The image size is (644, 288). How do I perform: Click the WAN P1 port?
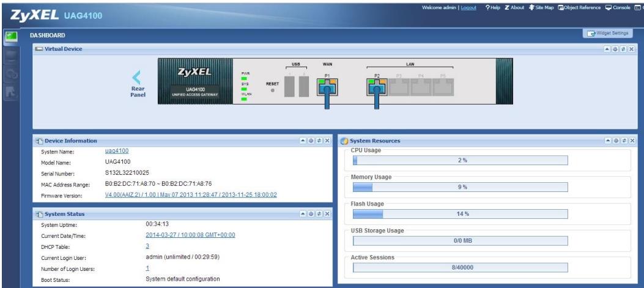pyautogui.click(x=327, y=87)
